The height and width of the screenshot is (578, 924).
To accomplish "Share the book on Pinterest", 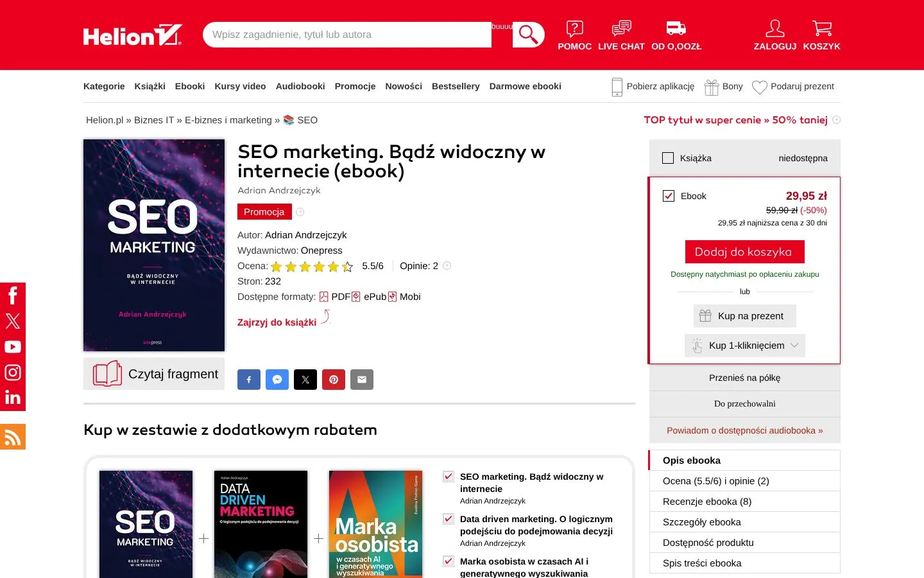I will (334, 380).
